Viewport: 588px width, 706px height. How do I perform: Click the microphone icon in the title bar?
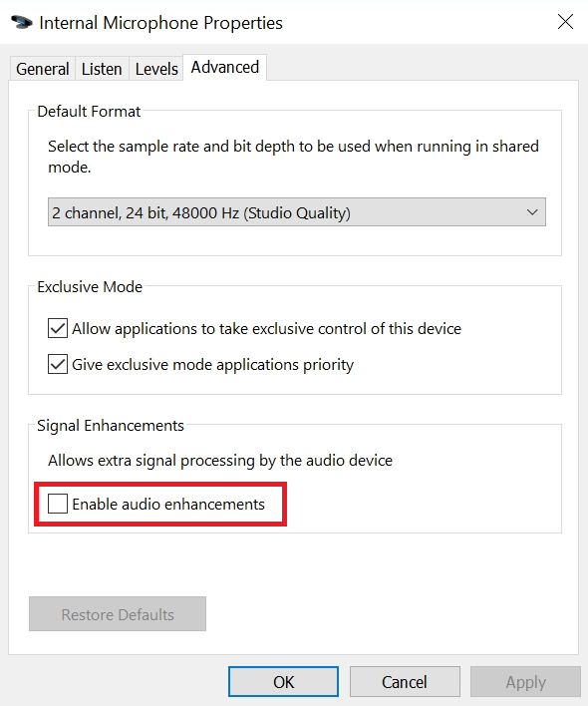(22, 23)
